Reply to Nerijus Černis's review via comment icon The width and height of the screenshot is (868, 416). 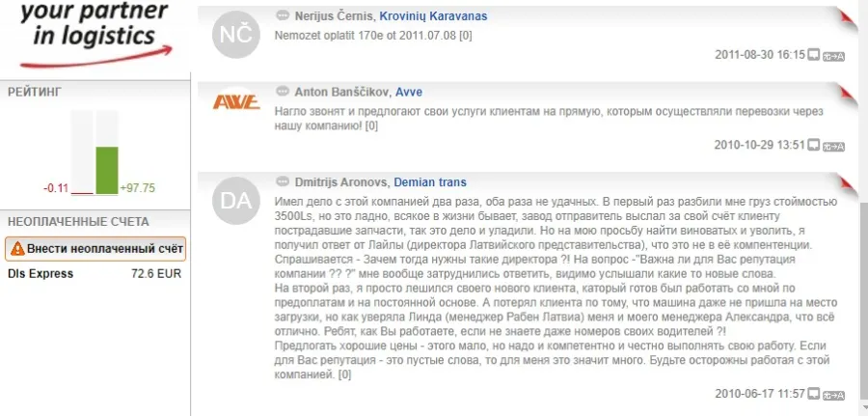point(813,55)
